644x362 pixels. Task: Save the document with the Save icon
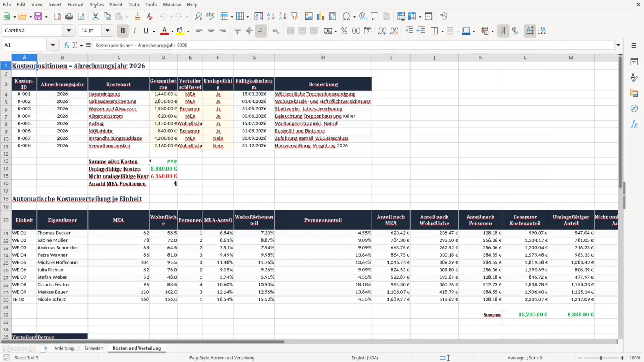click(38, 17)
